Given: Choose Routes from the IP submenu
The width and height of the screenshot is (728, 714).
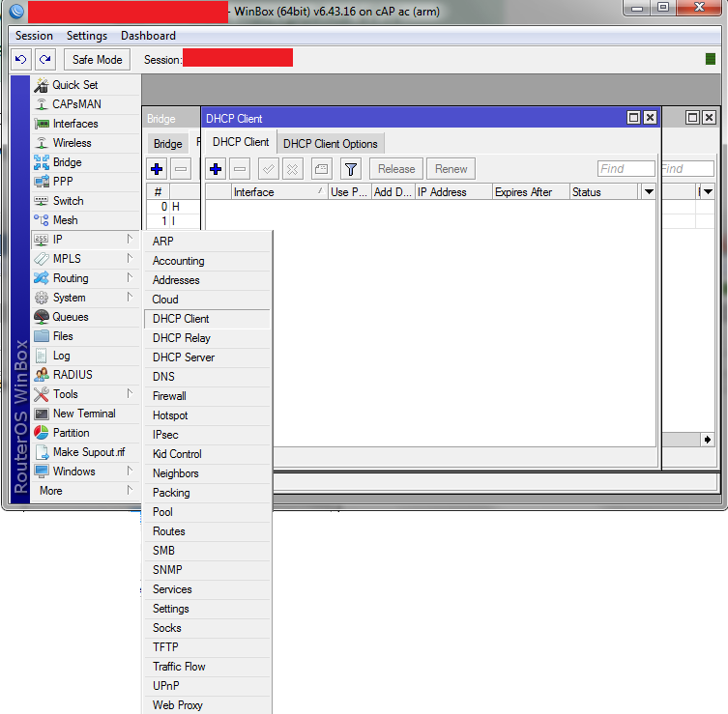Looking at the screenshot, I should [x=207, y=531].
